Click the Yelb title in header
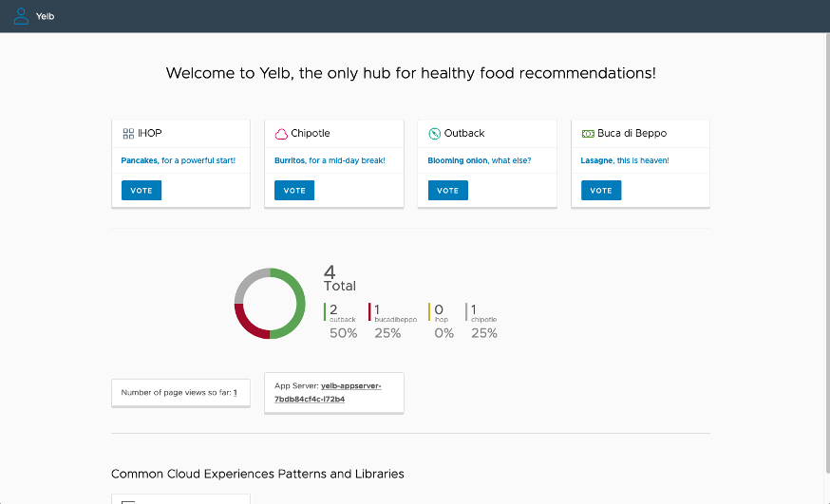 tap(45, 16)
